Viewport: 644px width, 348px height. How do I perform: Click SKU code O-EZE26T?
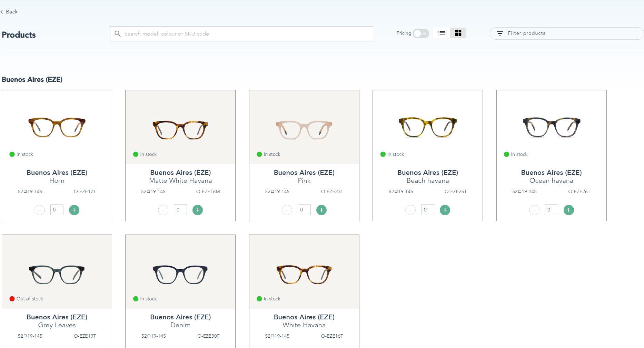[x=579, y=191]
